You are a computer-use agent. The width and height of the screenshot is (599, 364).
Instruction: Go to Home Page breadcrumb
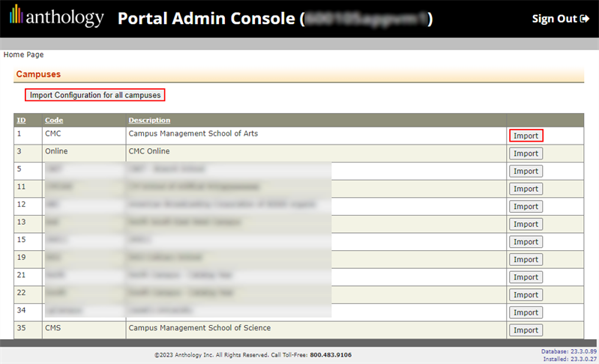[23, 55]
